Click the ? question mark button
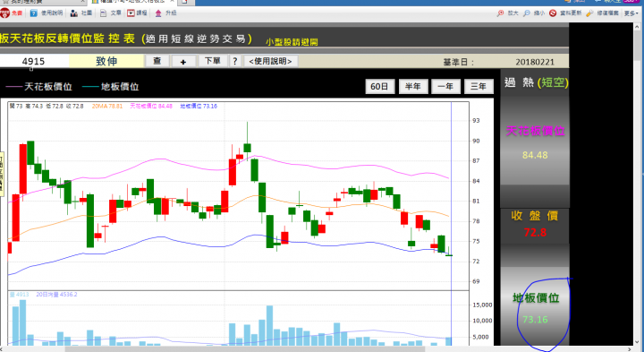The height and width of the screenshot is (352, 644). 235,61
